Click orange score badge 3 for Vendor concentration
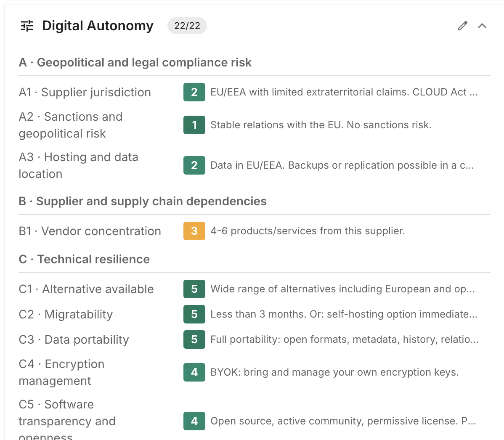The height and width of the screenshot is (440, 504). 194,231
